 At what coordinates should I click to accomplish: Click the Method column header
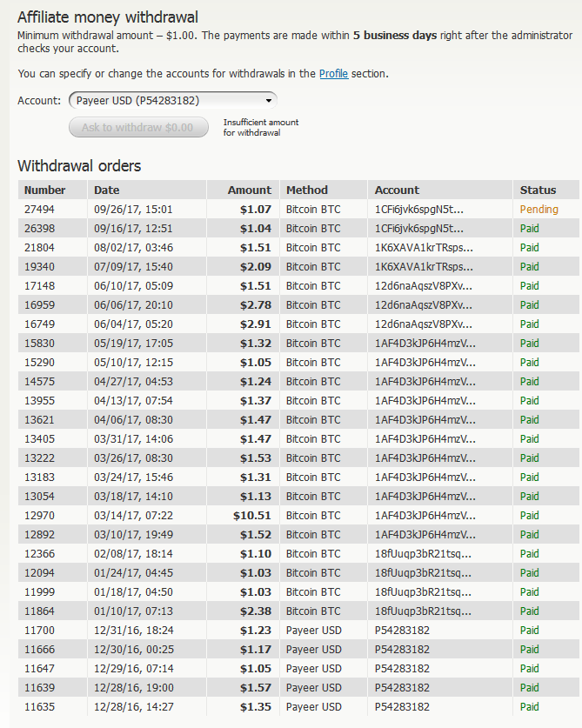pos(307,190)
